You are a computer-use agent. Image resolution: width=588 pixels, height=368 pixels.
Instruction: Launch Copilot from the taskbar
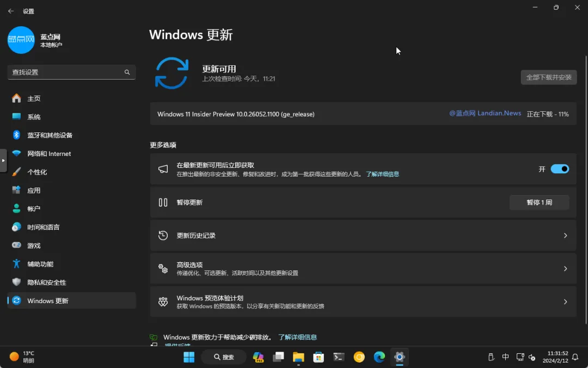[x=258, y=357]
